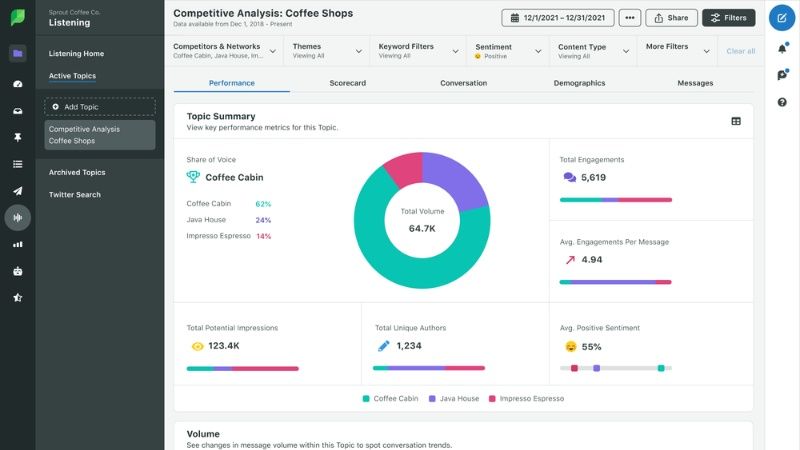Click the Total Unique Authors color bar
The image size is (800, 450).
pyautogui.click(x=429, y=368)
